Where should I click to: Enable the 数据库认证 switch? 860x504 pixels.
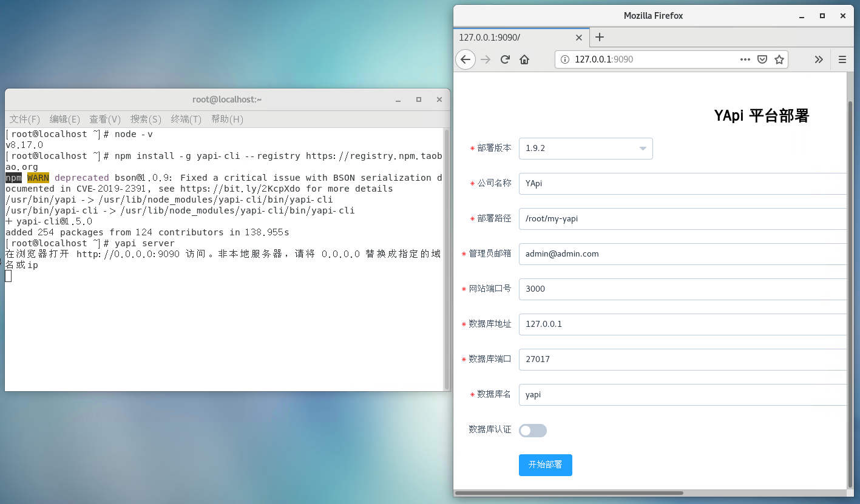[533, 431]
